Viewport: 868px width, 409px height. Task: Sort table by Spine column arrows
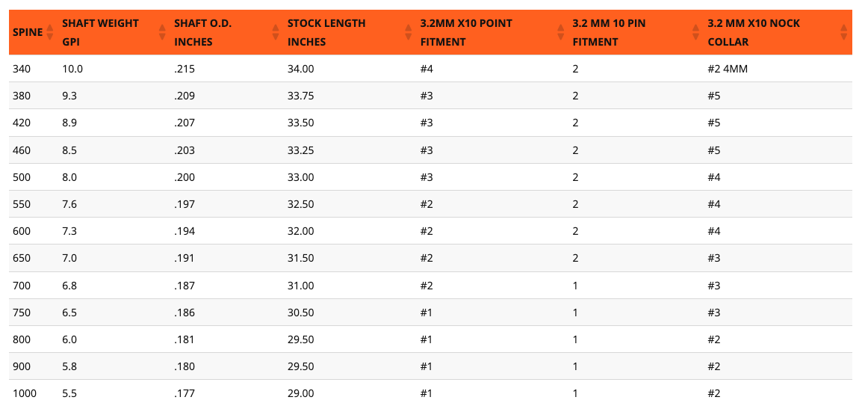coord(49,32)
